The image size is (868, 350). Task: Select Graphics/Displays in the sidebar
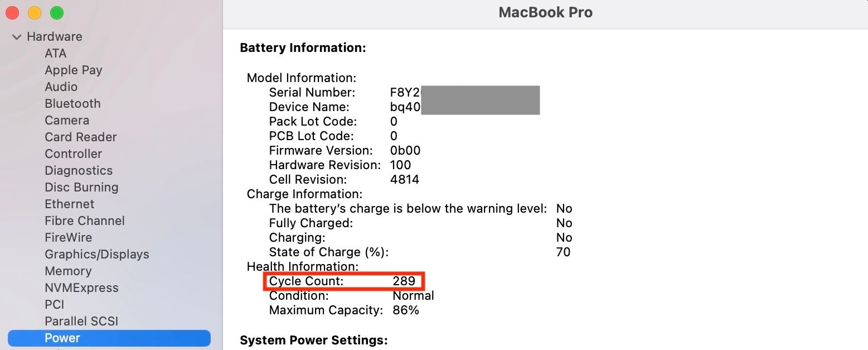[x=96, y=254]
